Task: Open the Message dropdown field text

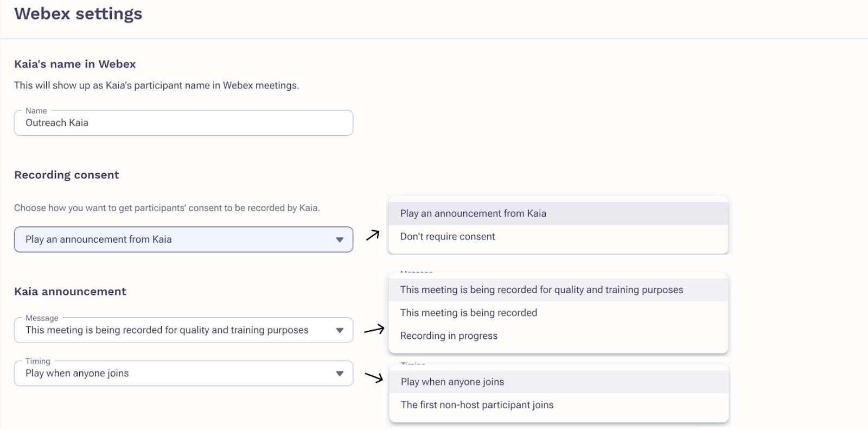Action: [167, 330]
